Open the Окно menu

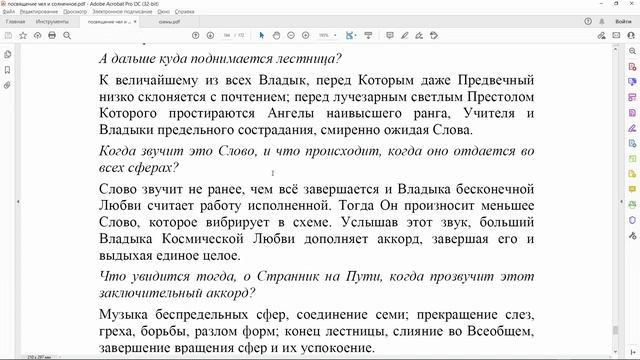point(163,11)
